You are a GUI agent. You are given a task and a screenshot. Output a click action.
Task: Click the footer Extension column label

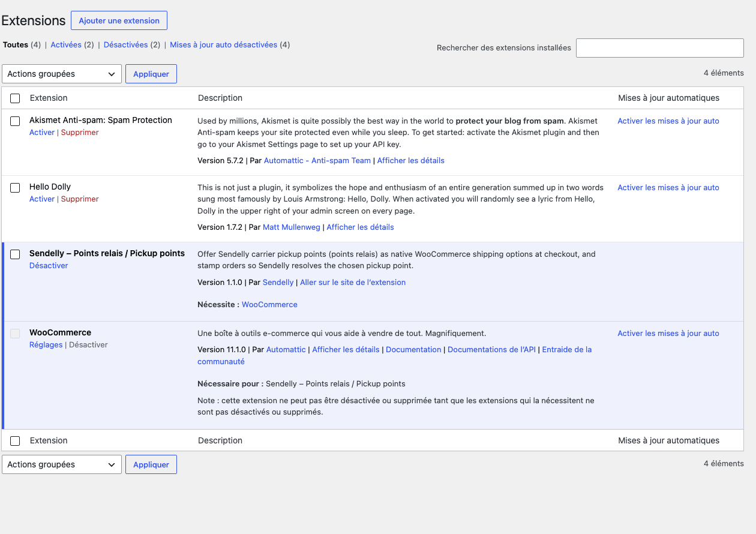(x=49, y=440)
